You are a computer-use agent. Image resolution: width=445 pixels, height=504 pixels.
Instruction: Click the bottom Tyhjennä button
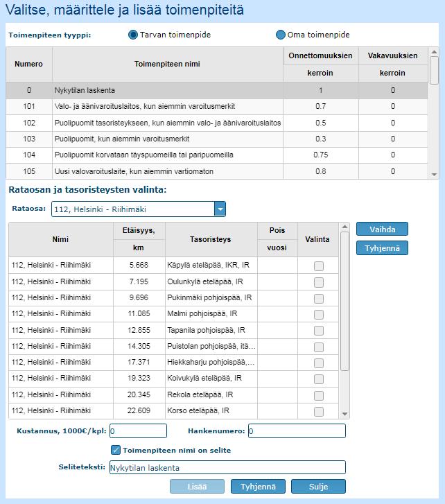click(x=258, y=486)
